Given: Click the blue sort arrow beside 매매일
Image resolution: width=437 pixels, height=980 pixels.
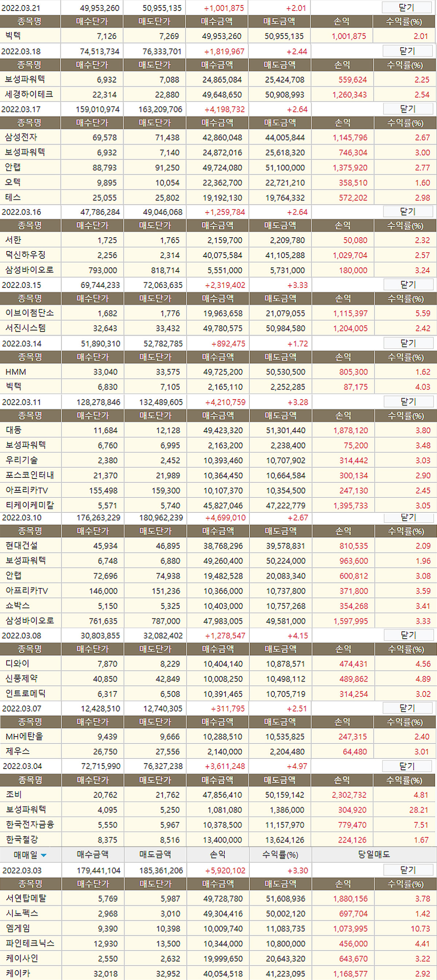Looking at the screenshot, I should (44, 856).
